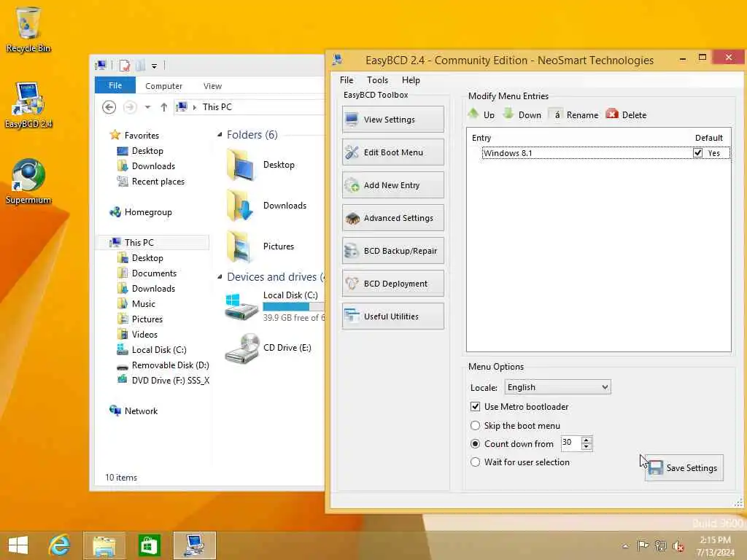Screen dimensions: 747x560
Task: Open Advanced Settings in EasyBCD
Action: tap(393, 218)
